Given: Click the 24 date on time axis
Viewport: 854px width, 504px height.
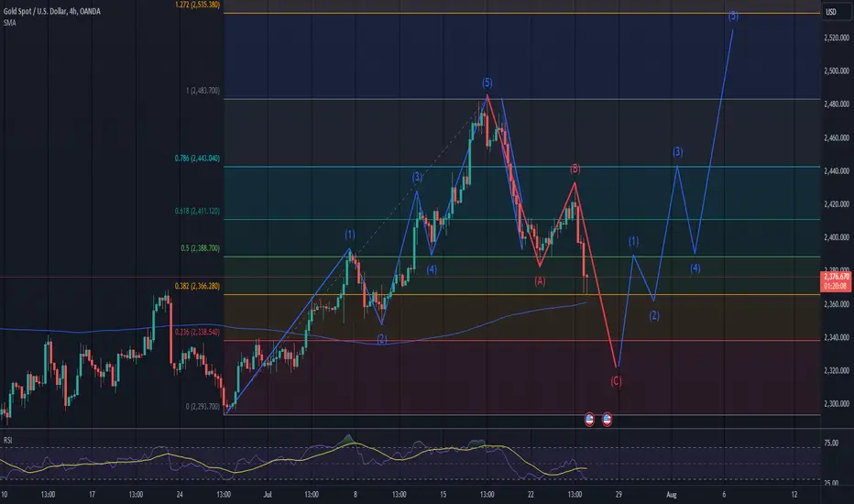Looking at the screenshot, I should [180, 495].
